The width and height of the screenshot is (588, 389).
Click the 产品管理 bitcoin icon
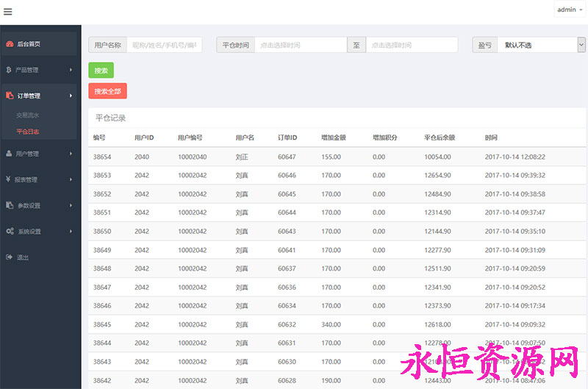click(9, 70)
